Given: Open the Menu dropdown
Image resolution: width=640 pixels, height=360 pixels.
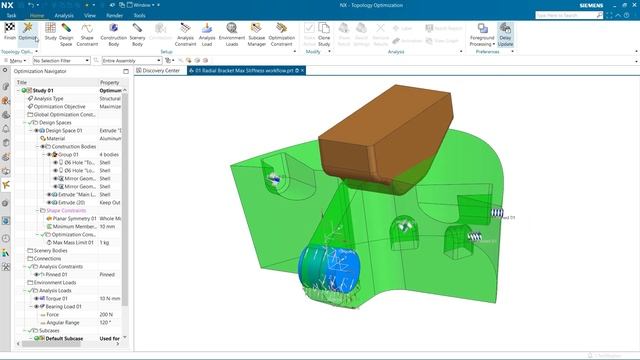Looking at the screenshot, I should pos(15,60).
